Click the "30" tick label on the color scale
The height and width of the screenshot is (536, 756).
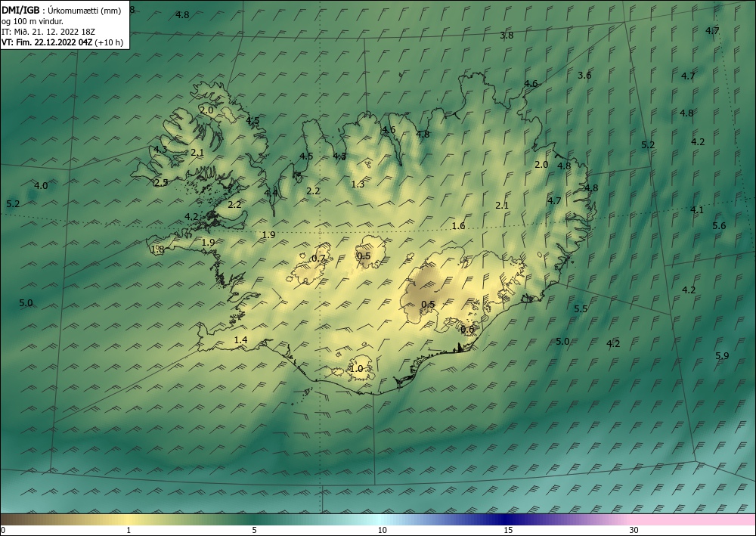(634, 530)
